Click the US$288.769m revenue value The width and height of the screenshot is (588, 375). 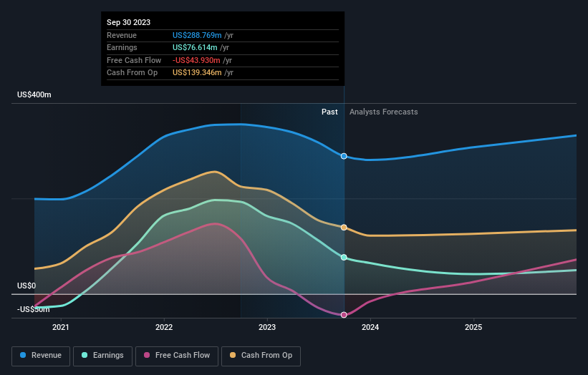pyautogui.click(x=197, y=35)
